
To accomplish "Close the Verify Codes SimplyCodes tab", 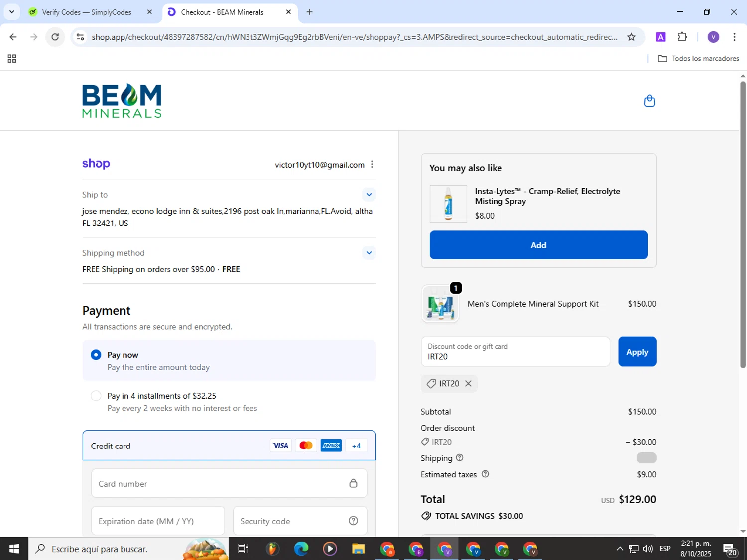I will point(149,12).
